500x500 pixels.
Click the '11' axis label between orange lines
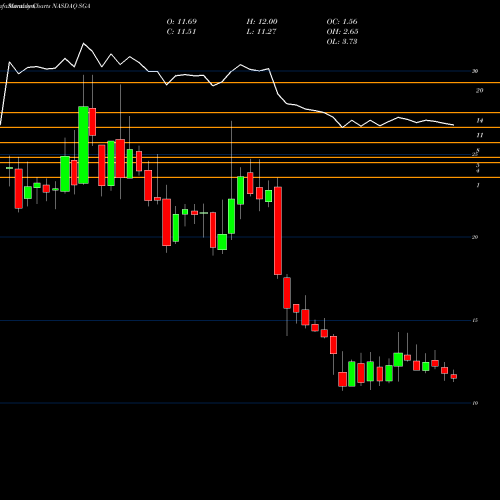479,135
